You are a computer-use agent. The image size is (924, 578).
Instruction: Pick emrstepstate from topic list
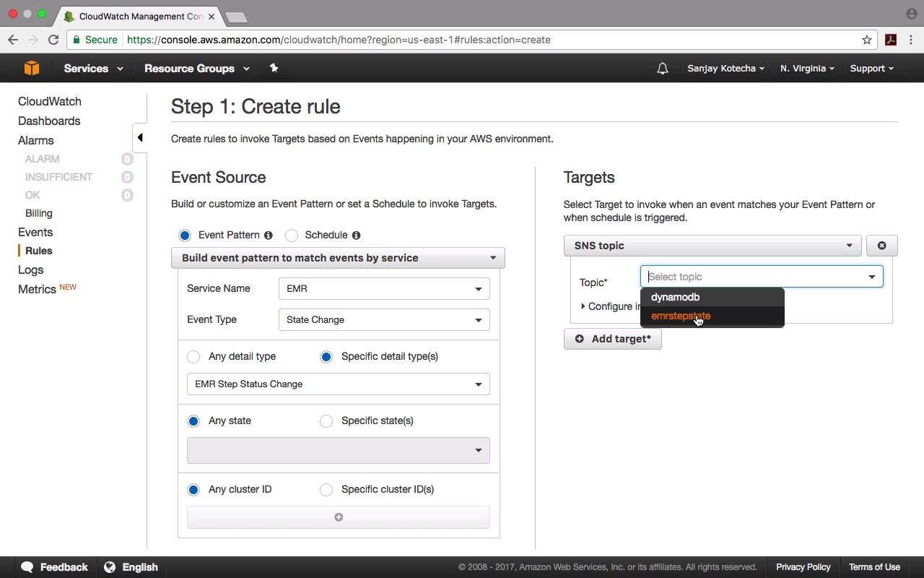(681, 316)
